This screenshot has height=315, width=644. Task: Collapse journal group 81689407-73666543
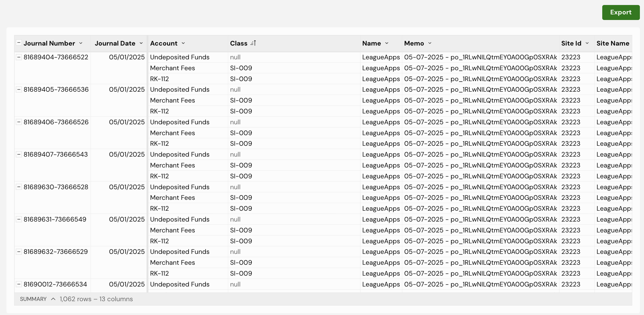[x=19, y=154]
